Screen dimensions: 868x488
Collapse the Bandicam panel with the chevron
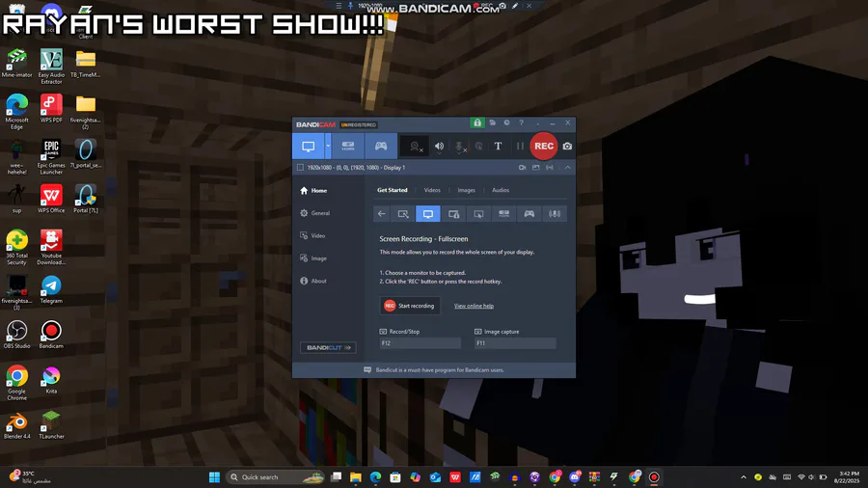[567, 167]
